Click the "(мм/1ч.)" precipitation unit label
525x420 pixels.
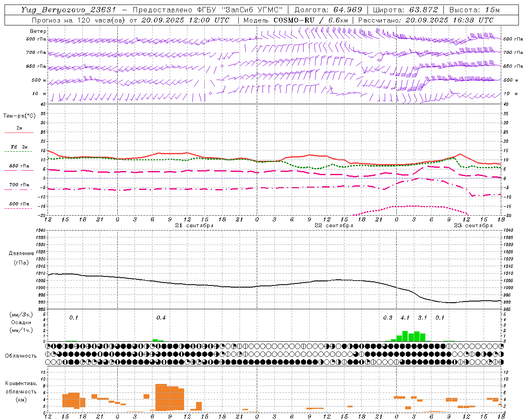[21, 330]
